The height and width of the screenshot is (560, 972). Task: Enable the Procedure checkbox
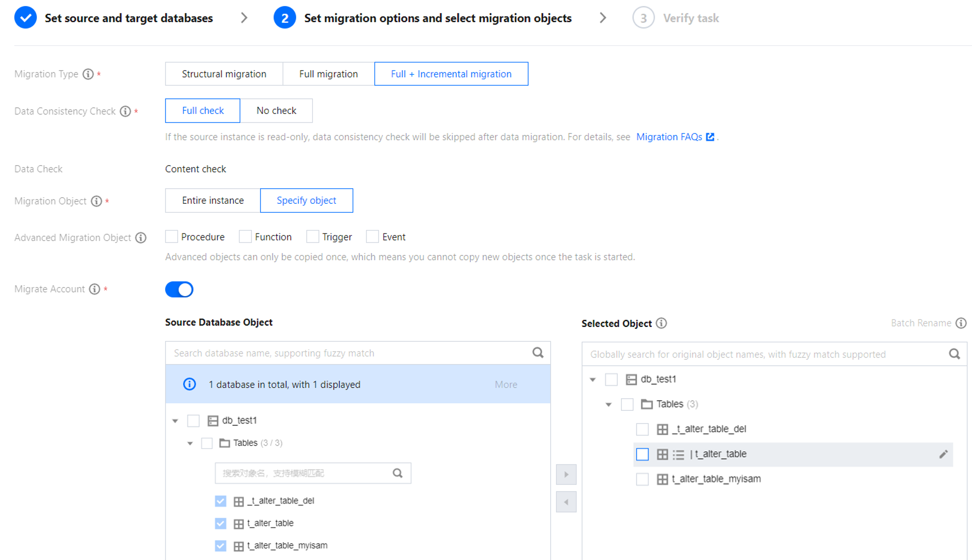pyautogui.click(x=172, y=237)
